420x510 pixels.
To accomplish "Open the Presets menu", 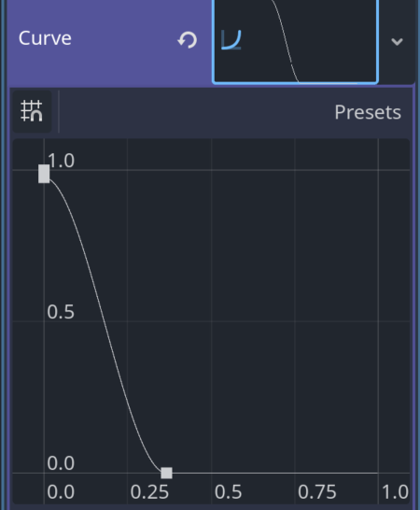I will point(368,112).
